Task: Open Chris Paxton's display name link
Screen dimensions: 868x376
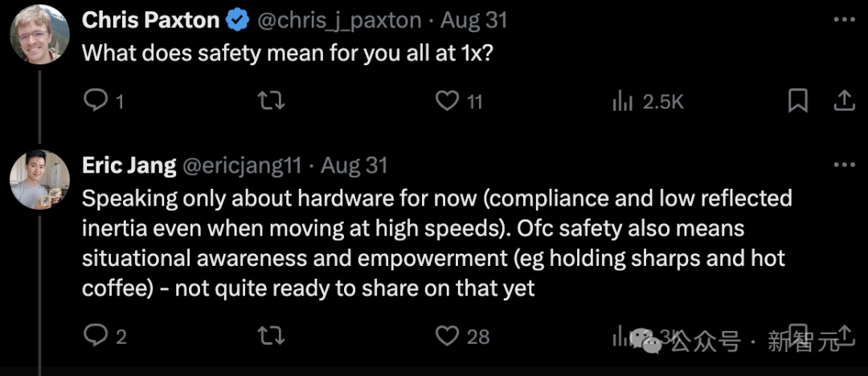Action: [150, 21]
